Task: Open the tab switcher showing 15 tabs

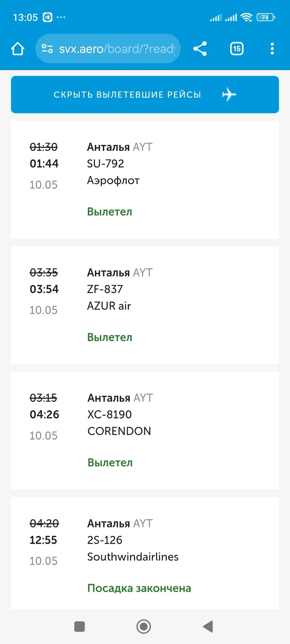Action: click(x=237, y=49)
